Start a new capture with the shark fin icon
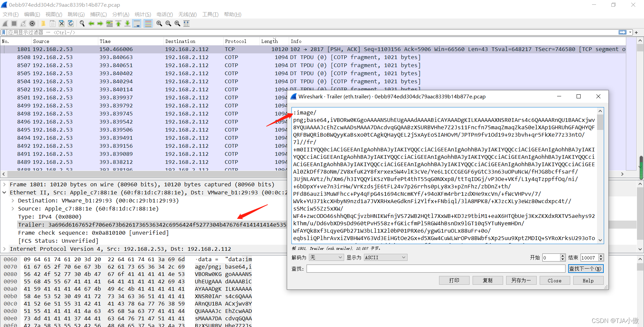644x327 pixels. click(5, 24)
